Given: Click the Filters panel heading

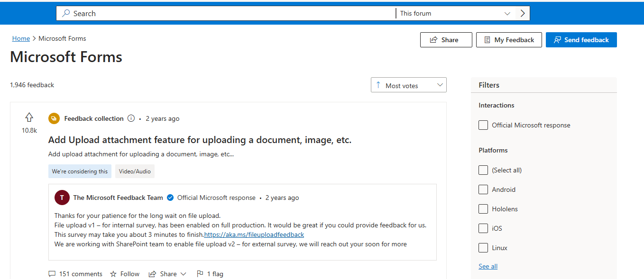Looking at the screenshot, I should tap(489, 85).
